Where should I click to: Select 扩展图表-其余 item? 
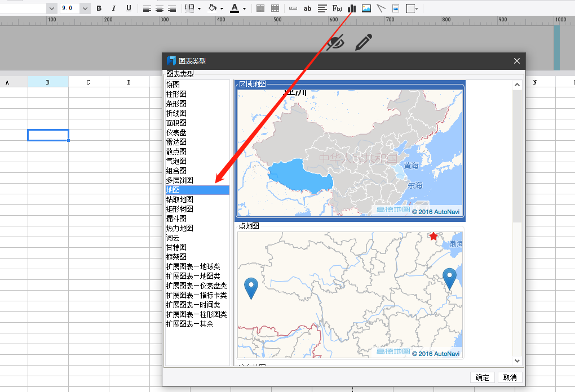click(x=197, y=324)
